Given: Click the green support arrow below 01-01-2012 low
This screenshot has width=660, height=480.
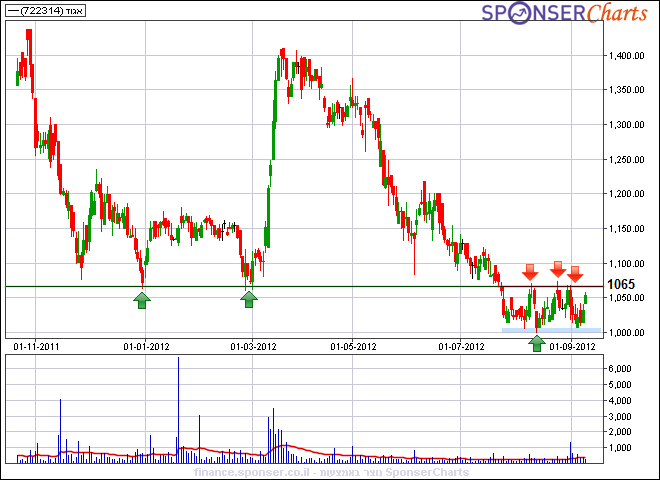Looking at the screenshot, I should 142,300.
